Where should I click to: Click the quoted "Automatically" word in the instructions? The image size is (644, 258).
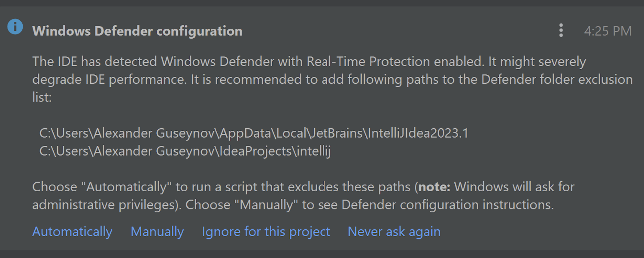(x=126, y=187)
